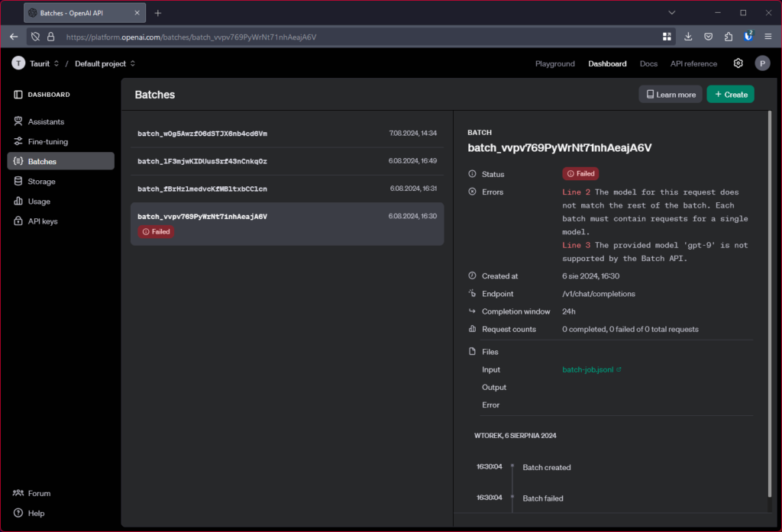Select batch_wOg5AwzfO6dSTJX6nb4cd6Vm row

(x=287, y=134)
